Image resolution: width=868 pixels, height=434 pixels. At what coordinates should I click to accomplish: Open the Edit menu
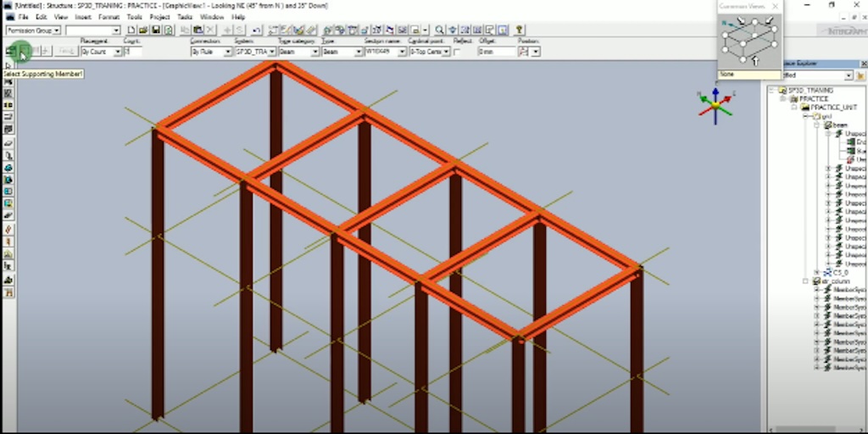click(x=42, y=17)
